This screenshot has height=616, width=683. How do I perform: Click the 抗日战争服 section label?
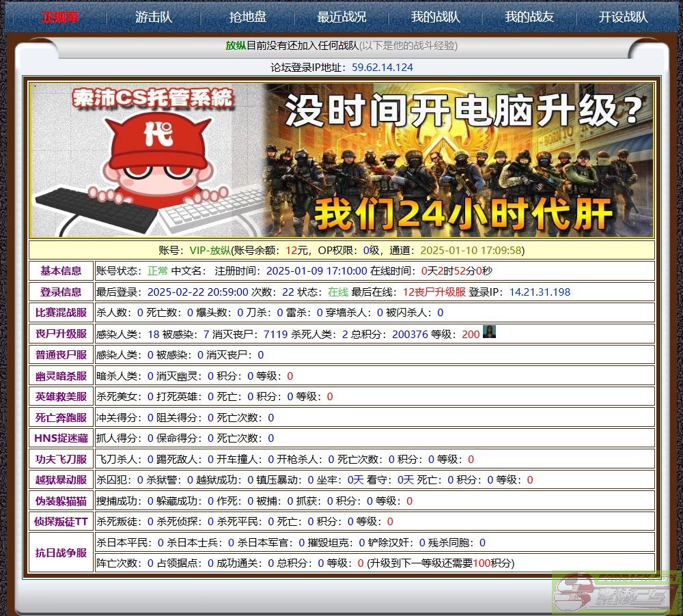60,553
